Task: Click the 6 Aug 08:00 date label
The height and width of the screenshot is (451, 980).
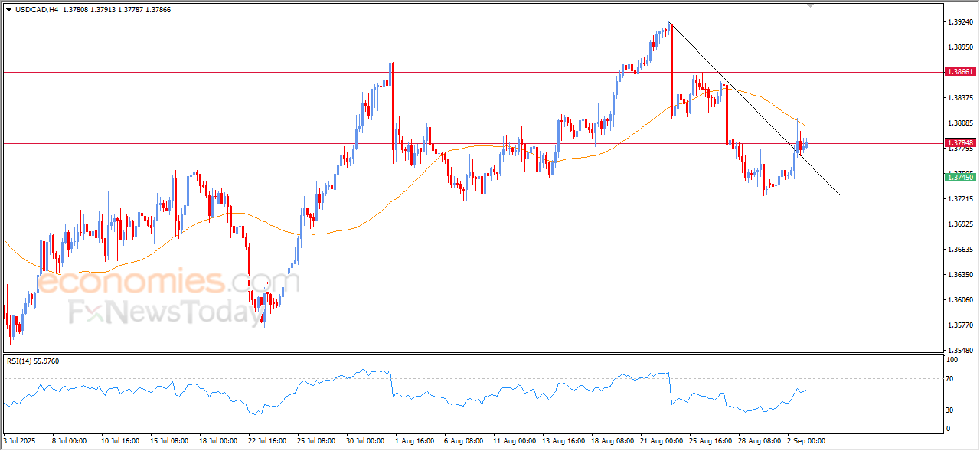Action: point(465,441)
